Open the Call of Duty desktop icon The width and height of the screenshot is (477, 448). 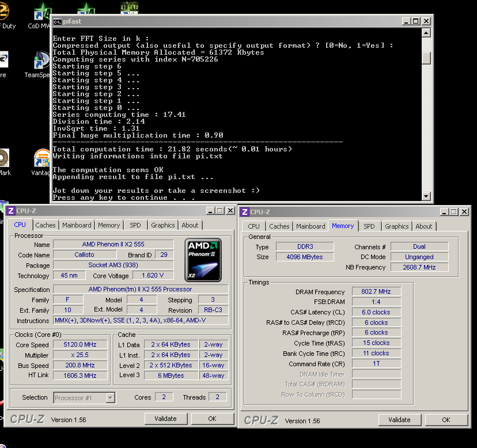[6, 16]
